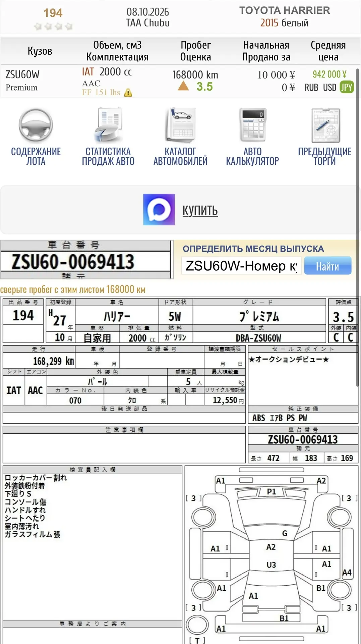361x644 pixels.
Task: Click the Пробег Оценка column header
Action: click(196, 51)
